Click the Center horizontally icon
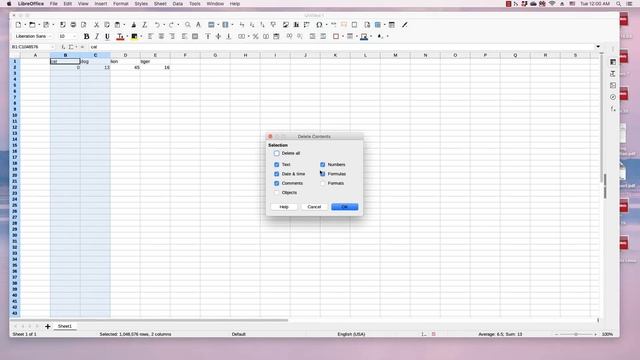Image resolution: width=640 pixels, height=360 pixels. pyautogui.click(x=162, y=36)
